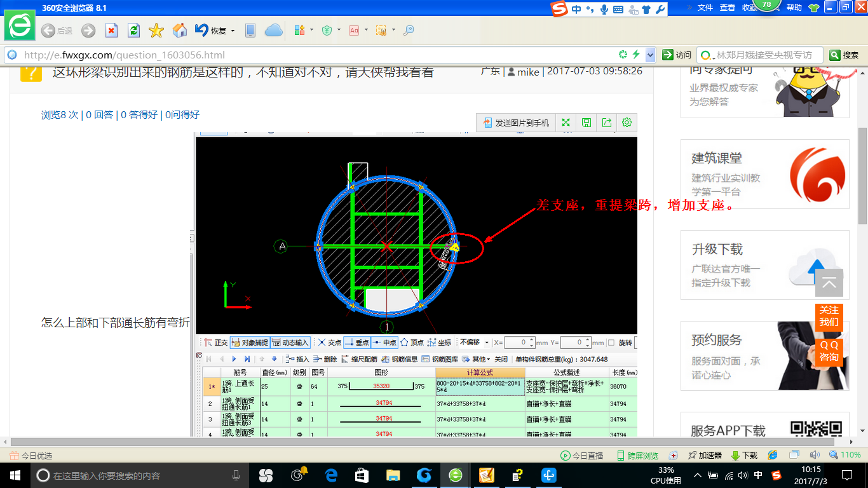The height and width of the screenshot is (488, 868).
Task: Open File Explorer from the taskbar
Action: (393, 475)
